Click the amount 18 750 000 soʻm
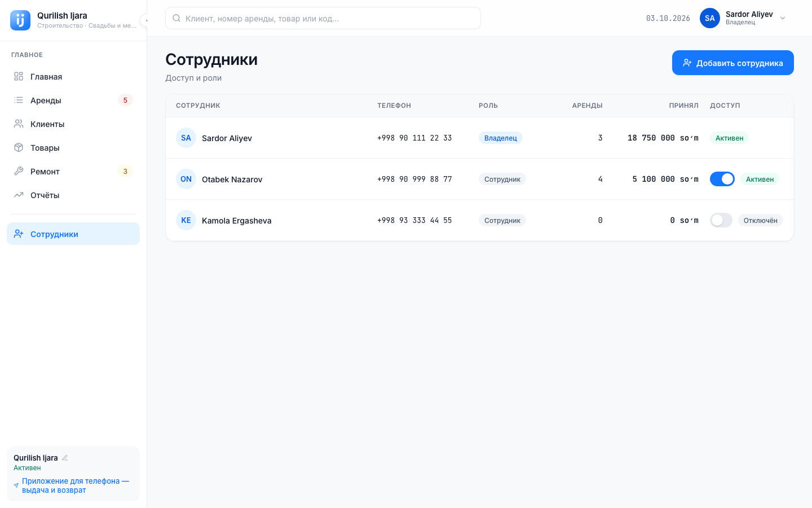Viewport: 812px width, 508px height. [663, 138]
